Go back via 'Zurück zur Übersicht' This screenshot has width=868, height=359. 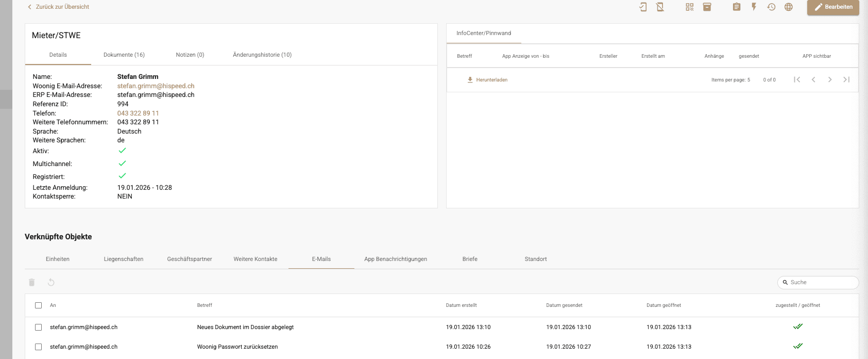[x=58, y=7]
